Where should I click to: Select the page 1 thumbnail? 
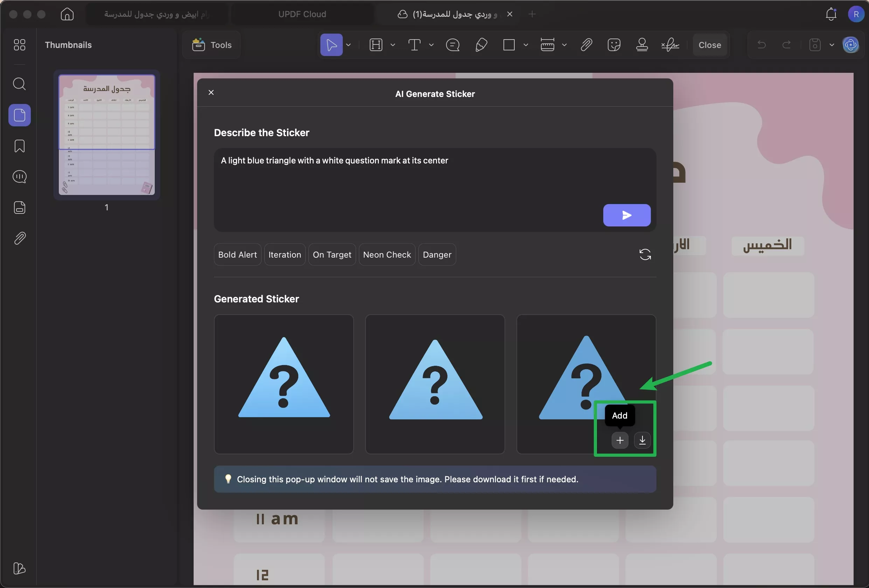(x=106, y=134)
